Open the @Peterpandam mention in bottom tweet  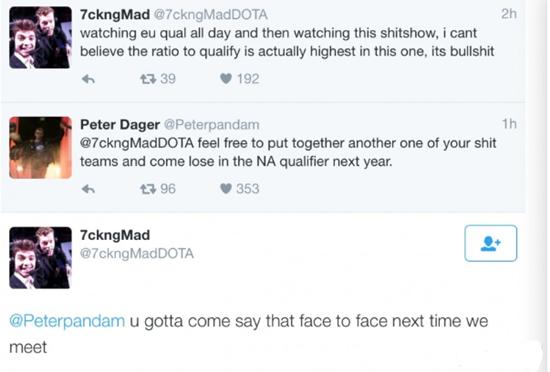click(67, 321)
